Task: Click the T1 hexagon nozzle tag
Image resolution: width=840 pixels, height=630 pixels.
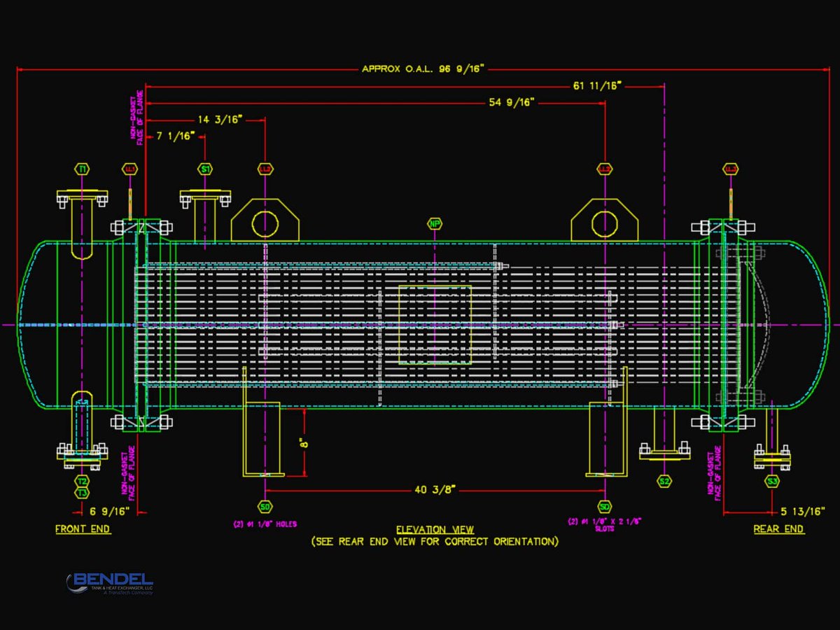Action: [x=83, y=169]
